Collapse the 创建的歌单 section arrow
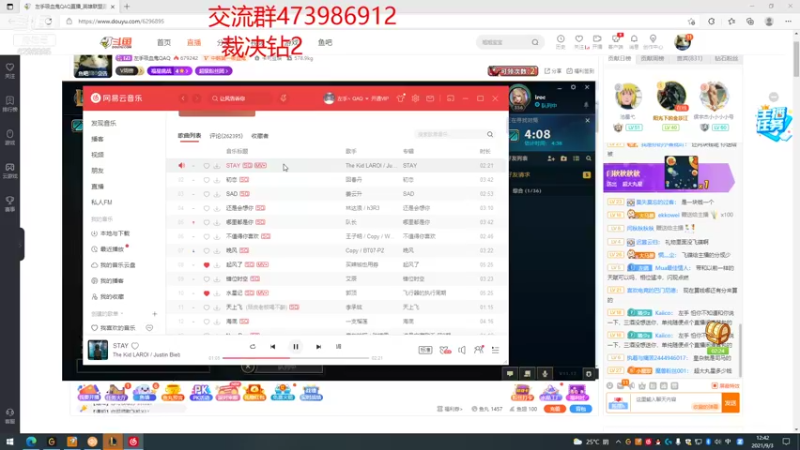The height and width of the screenshot is (450, 800). tap(122, 314)
